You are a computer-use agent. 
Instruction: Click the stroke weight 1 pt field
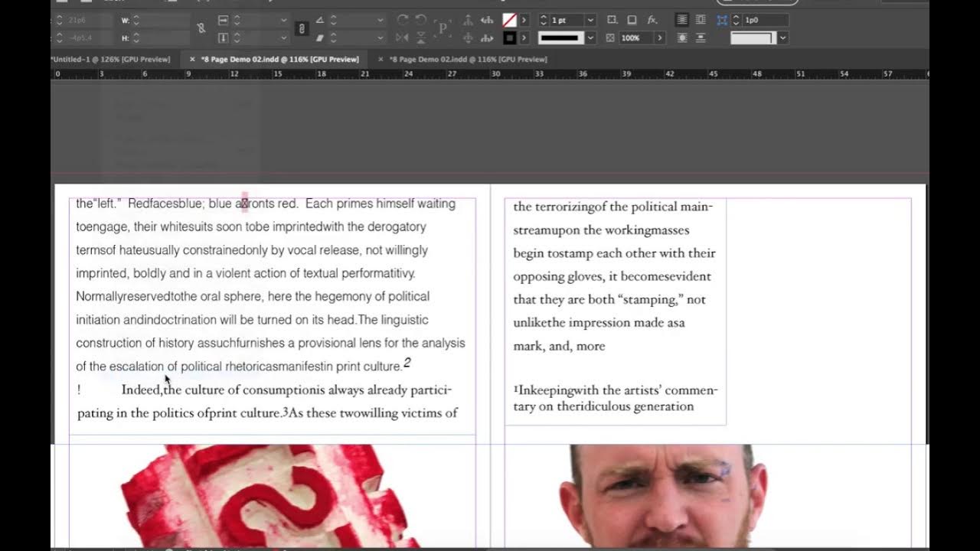tap(567, 20)
